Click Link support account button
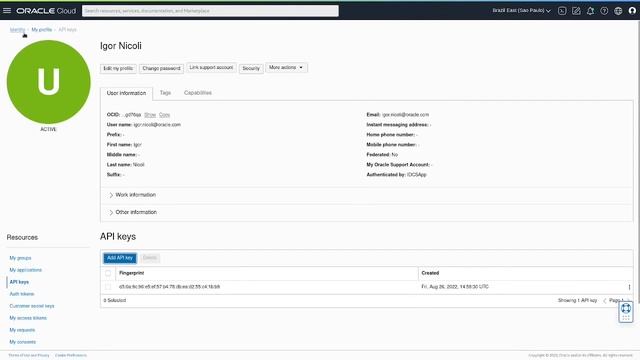640x360 pixels. (x=211, y=68)
